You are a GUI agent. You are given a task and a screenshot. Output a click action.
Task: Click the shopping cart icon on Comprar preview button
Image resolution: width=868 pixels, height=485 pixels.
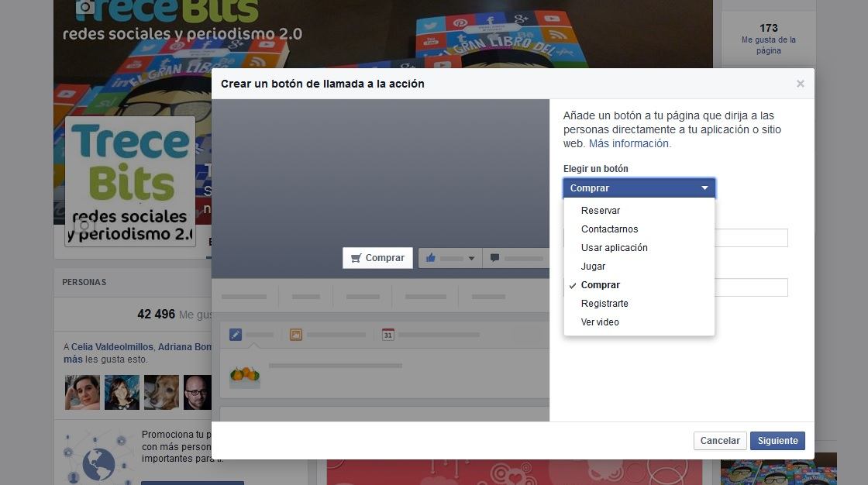(356, 258)
